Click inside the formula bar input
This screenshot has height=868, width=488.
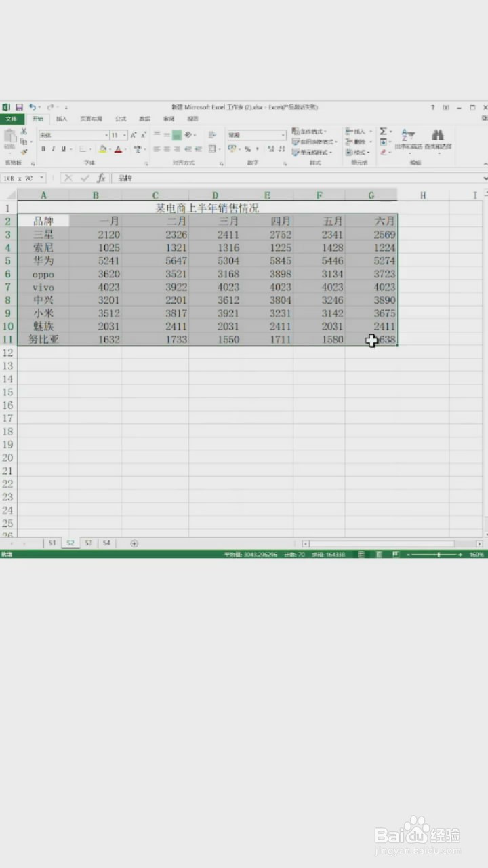298,178
